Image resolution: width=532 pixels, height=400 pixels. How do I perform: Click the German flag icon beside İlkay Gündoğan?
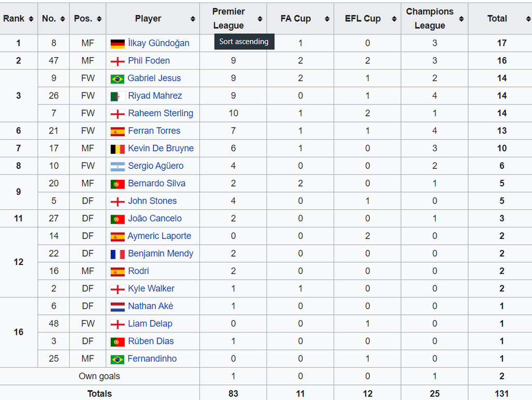click(117, 44)
